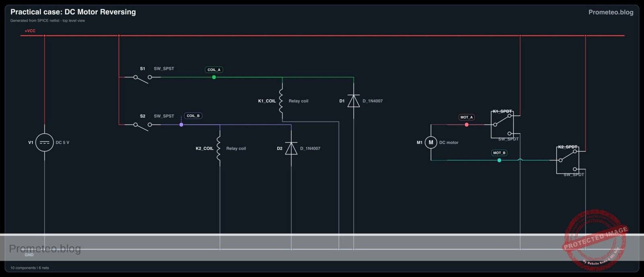Click the title 'Practical case: DC Motor Reversing'

coord(73,12)
